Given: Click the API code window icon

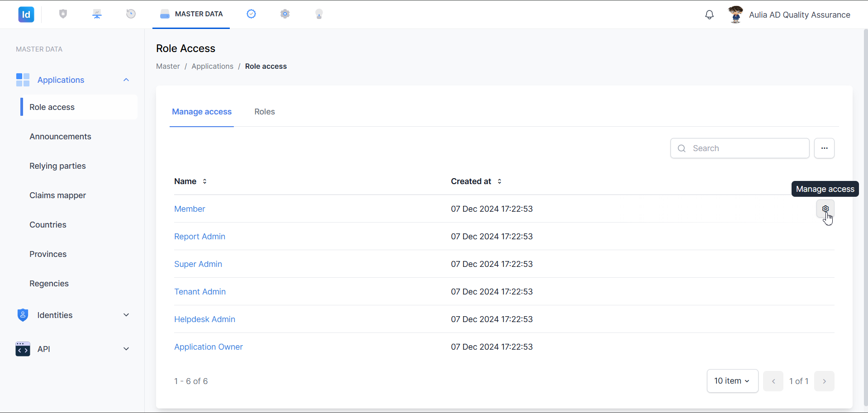Looking at the screenshot, I should pos(23,349).
